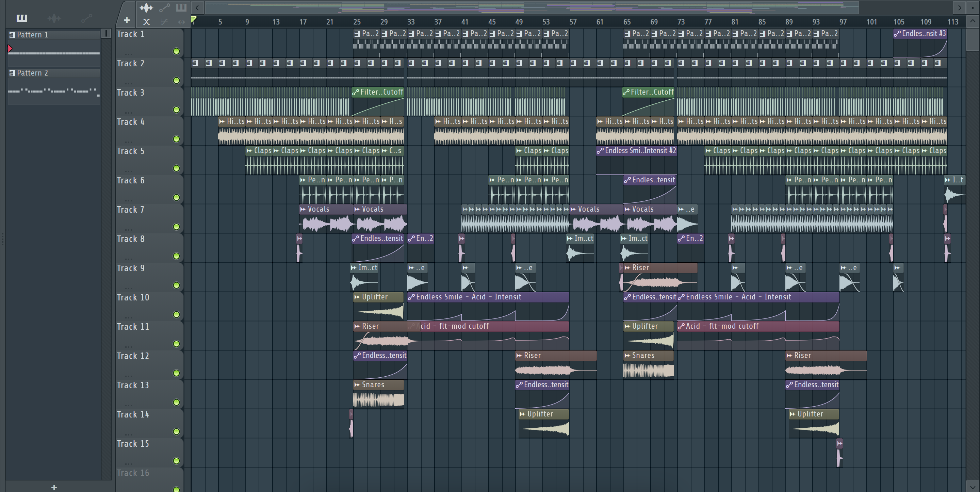Click the fade curve icon in toolbar
The image size is (980, 492).
pos(164,22)
